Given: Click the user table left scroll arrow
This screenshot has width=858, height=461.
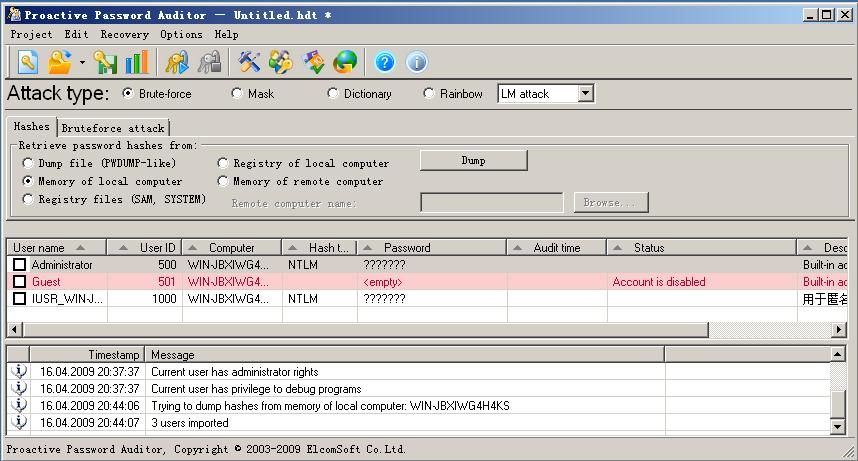Looking at the screenshot, I should [x=14, y=330].
